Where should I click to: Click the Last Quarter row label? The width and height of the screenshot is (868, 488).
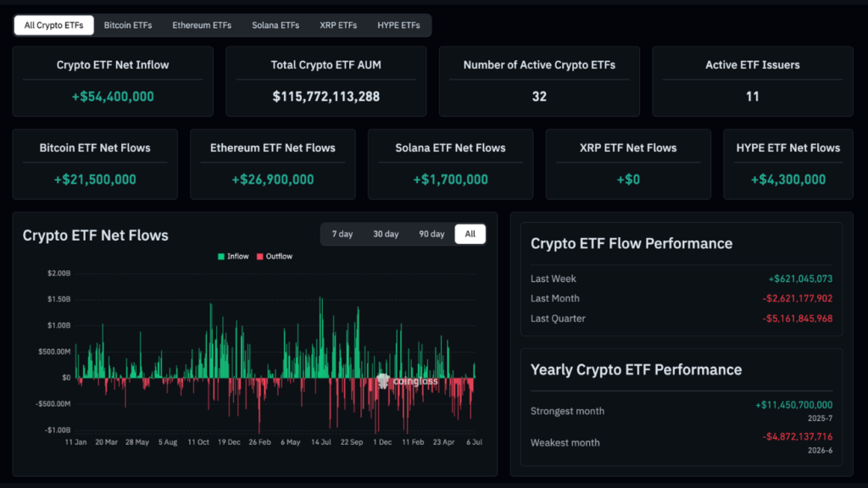[x=558, y=319]
